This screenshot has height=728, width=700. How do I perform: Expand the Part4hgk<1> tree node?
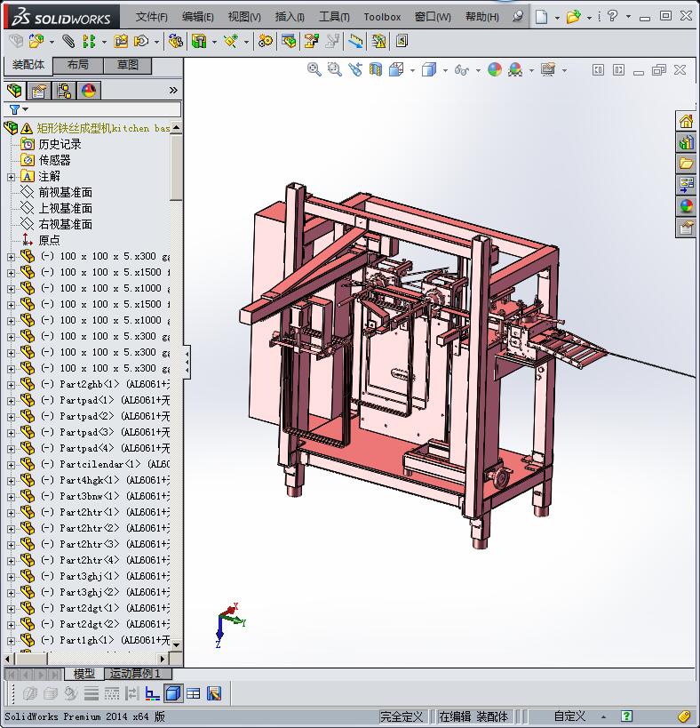12,481
